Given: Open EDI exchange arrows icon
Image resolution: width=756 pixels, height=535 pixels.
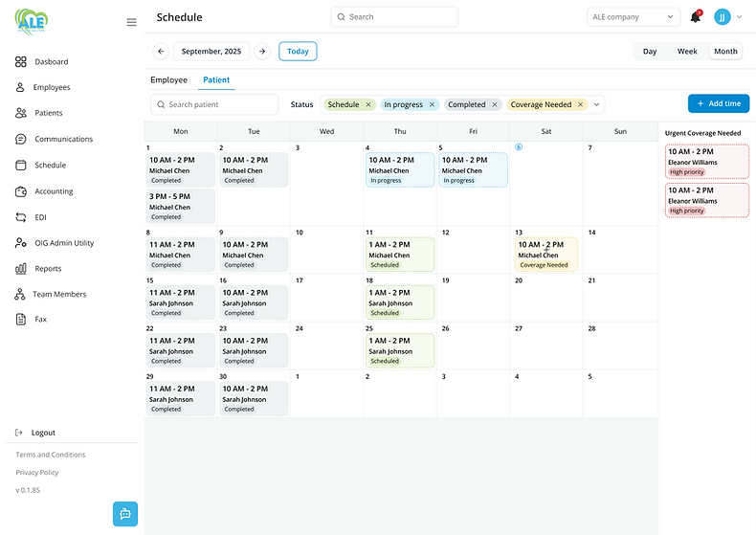Looking at the screenshot, I should (21, 217).
